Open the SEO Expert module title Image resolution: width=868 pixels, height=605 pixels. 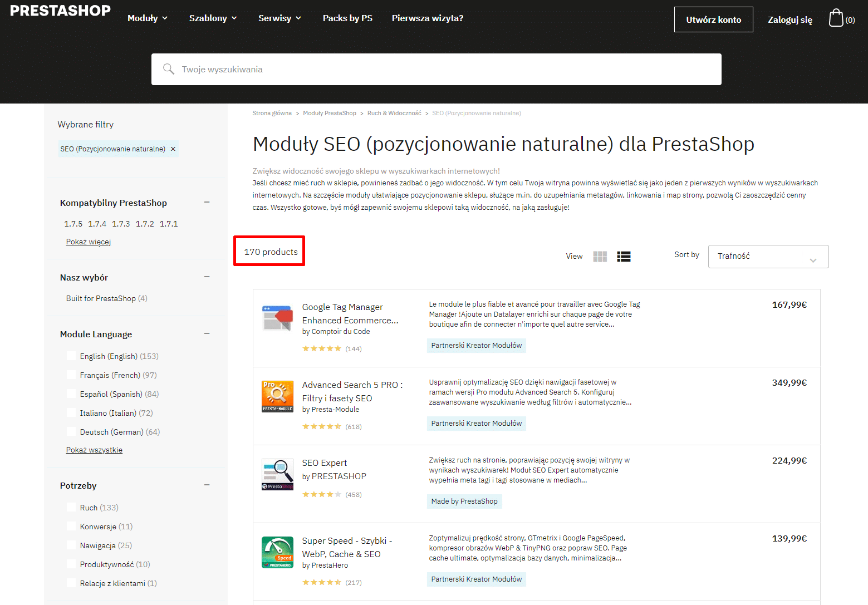point(325,463)
